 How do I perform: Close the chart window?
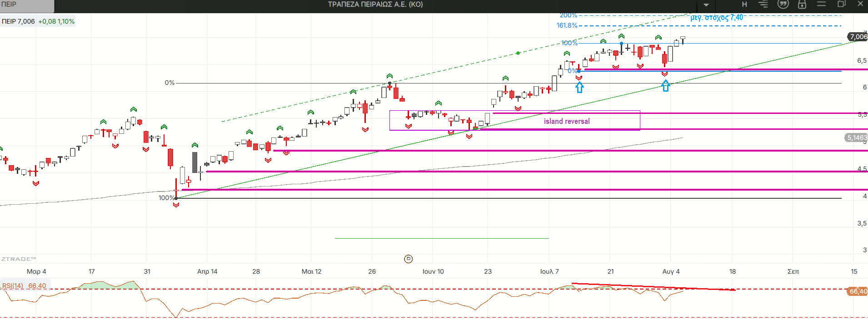(860, 4)
